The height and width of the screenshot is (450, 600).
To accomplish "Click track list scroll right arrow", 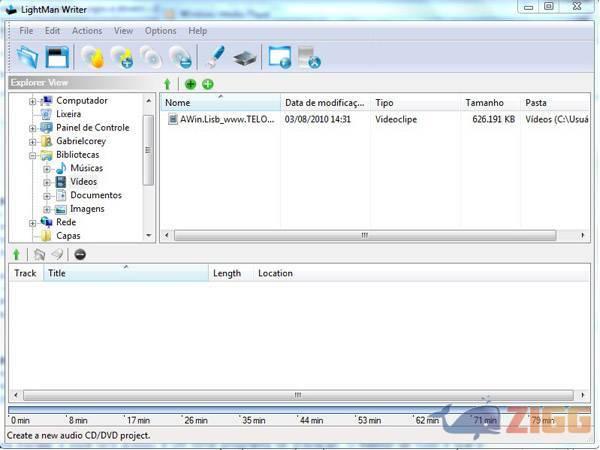I will (582, 395).
